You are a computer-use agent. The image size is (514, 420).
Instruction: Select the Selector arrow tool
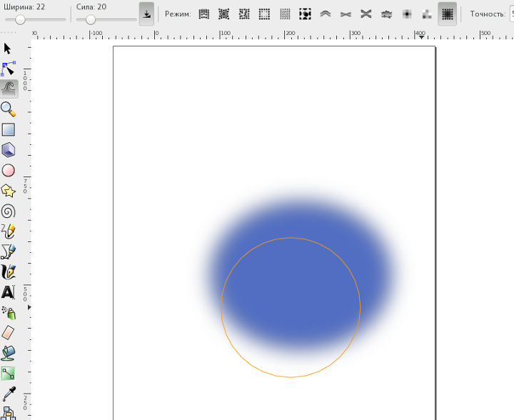coord(7,49)
